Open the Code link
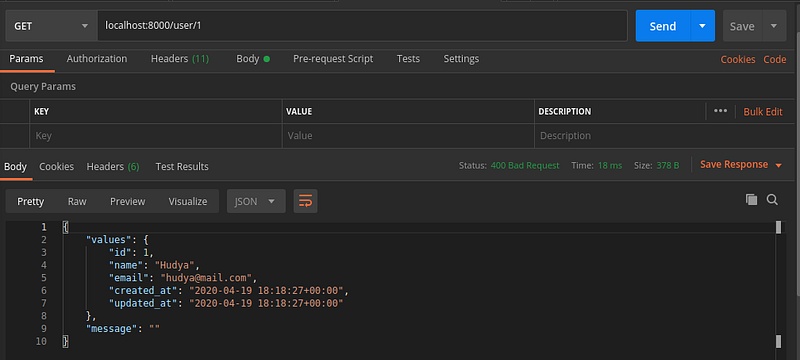This screenshot has height=360, width=800. click(x=774, y=59)
